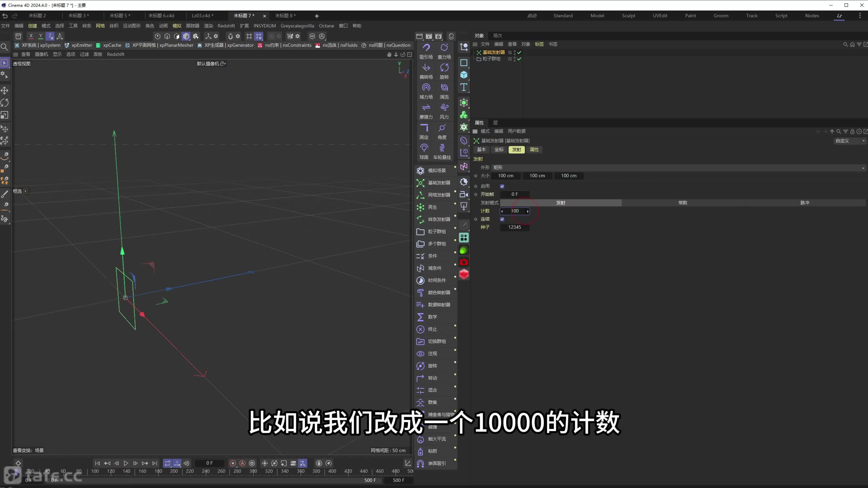Toggle the 启用 checkbox
This screenshot has width=868, height=488.
pyautogui.click(x=502, y=186)
